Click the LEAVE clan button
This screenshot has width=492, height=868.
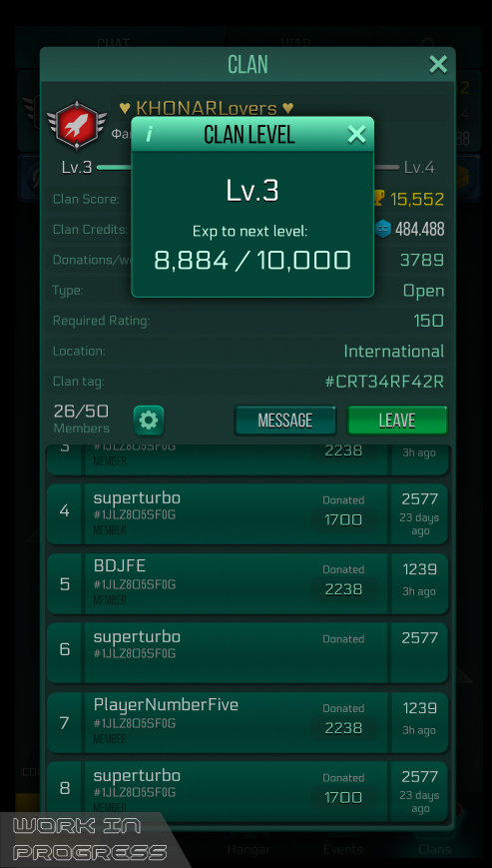[x=397, y=421]
